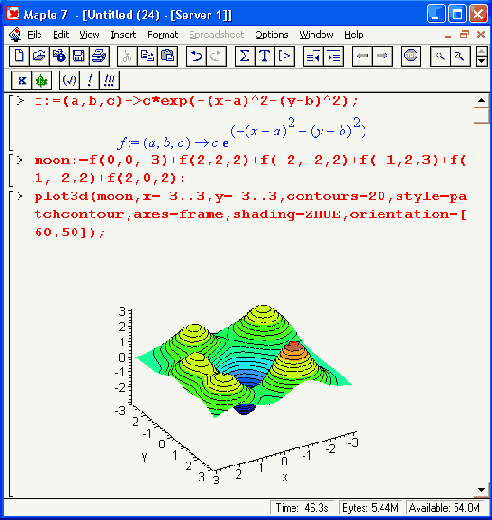
Task: Insert text using the T icon
Action: pyautogui.click(x=265, y=56)
